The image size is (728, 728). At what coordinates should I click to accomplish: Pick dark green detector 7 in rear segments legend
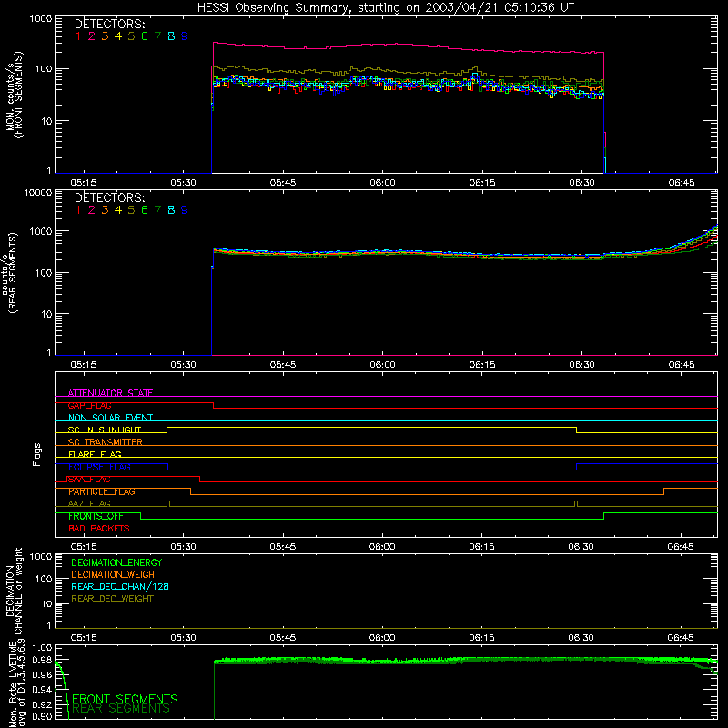point(157,210)
